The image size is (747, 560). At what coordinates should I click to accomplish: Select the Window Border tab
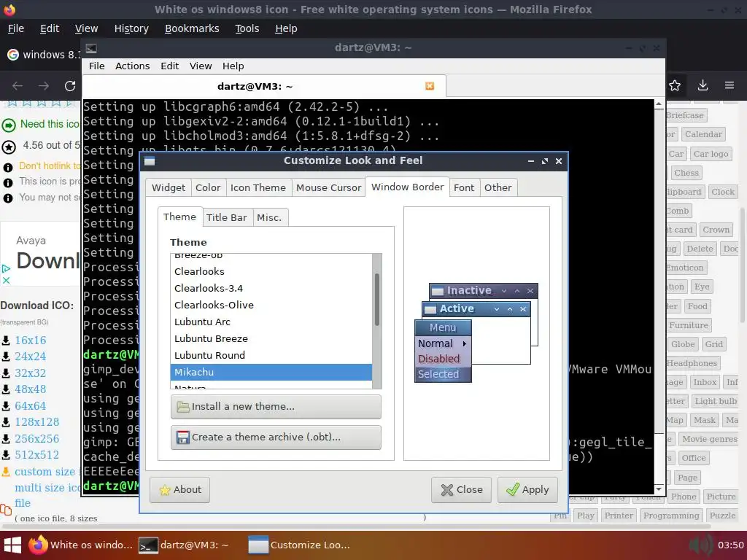point(407,187)
